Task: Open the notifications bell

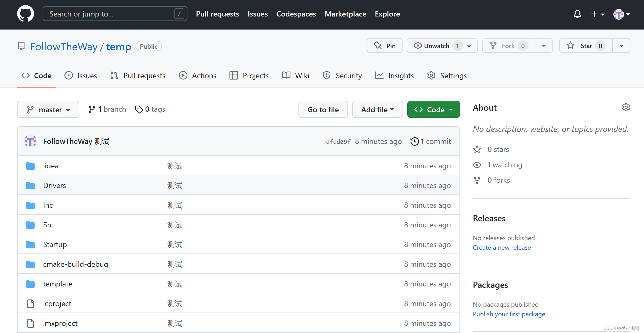Action: 577,14
